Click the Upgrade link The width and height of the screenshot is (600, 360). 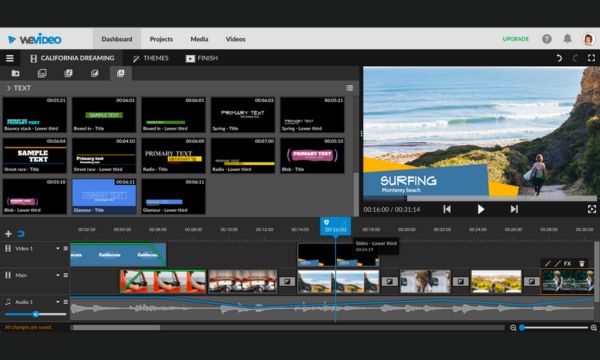[x=515, y=39]
